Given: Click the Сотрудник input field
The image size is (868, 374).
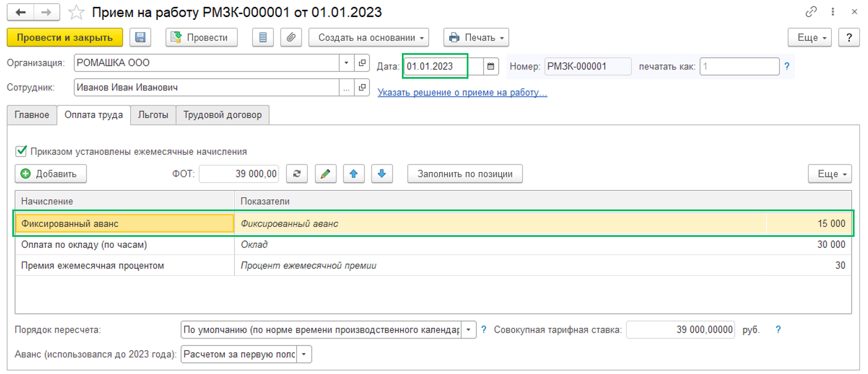Looking at the screenshot, I should [207, 88].
